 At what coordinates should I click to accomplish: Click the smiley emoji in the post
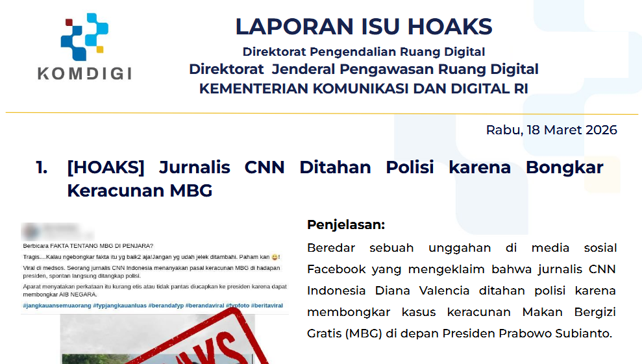tap(275, 257)
